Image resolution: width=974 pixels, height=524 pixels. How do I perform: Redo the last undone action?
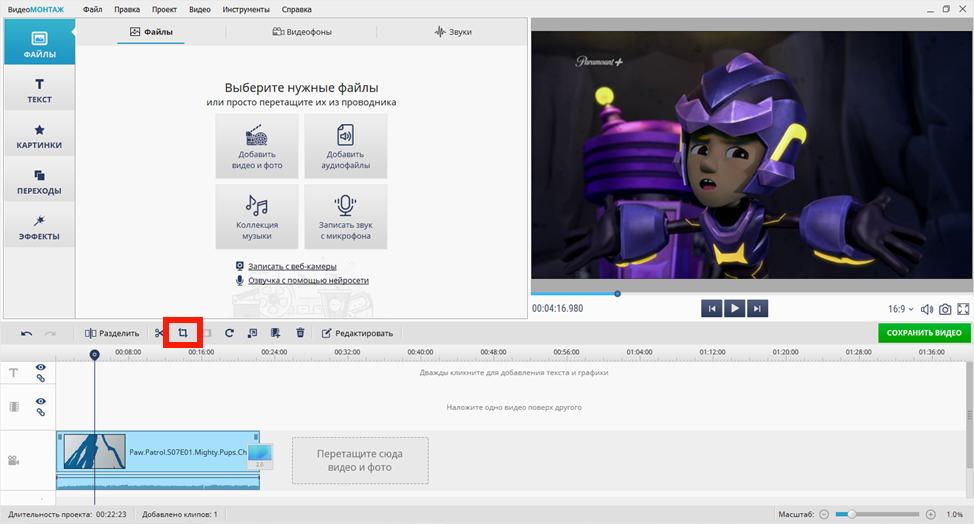[x=50, y=333]
